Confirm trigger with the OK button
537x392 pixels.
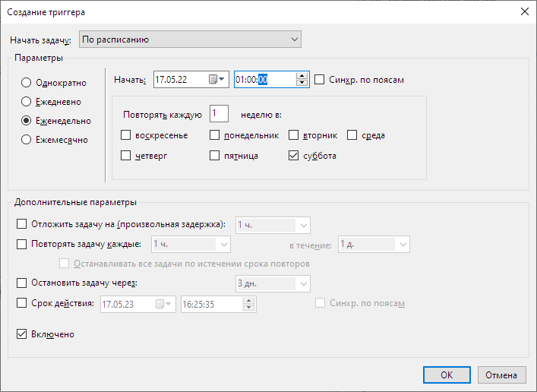(447, 375)
